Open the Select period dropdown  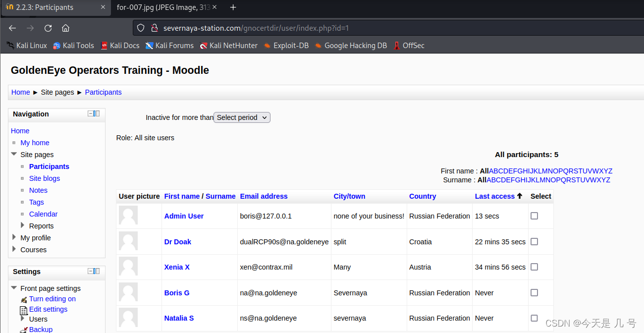tap(242, 117)
